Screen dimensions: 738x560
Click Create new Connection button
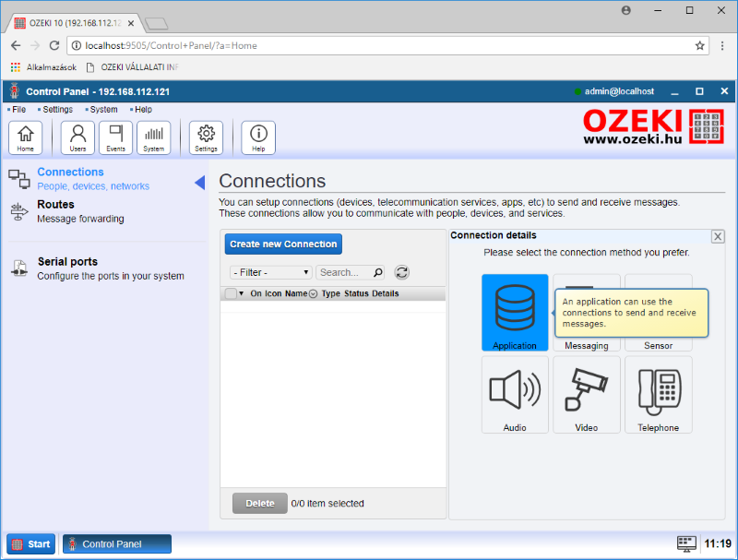click(283, 244)
